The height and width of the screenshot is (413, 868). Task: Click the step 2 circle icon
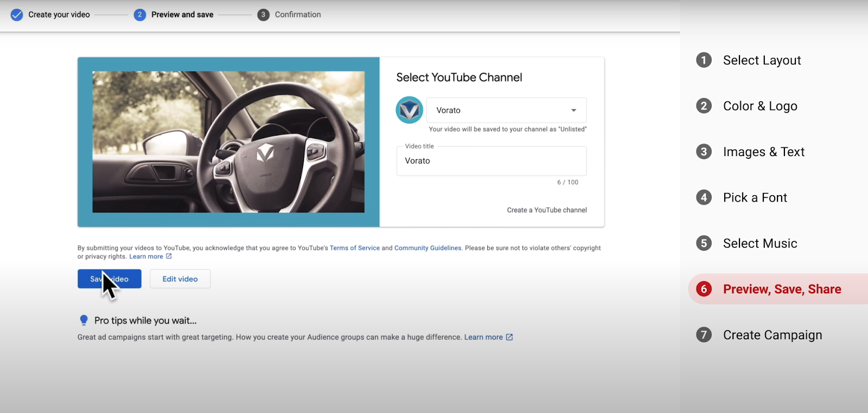tap(139, 15)
